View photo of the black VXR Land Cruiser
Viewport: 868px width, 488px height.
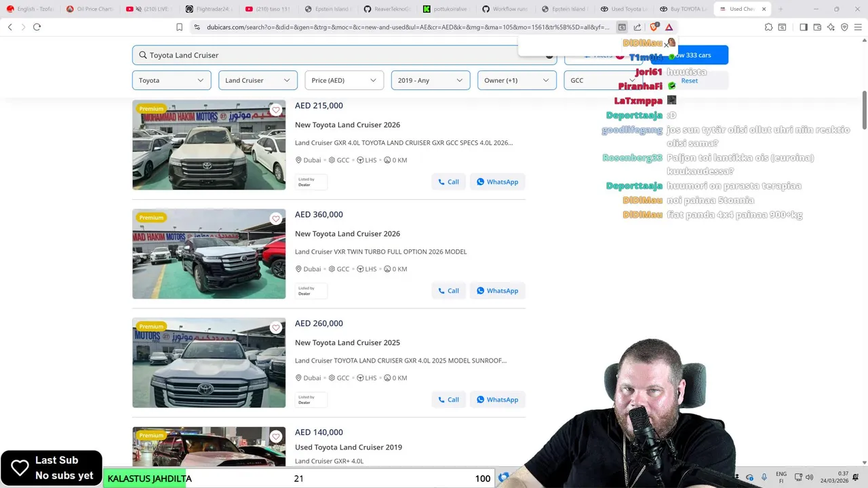[209, 254]
